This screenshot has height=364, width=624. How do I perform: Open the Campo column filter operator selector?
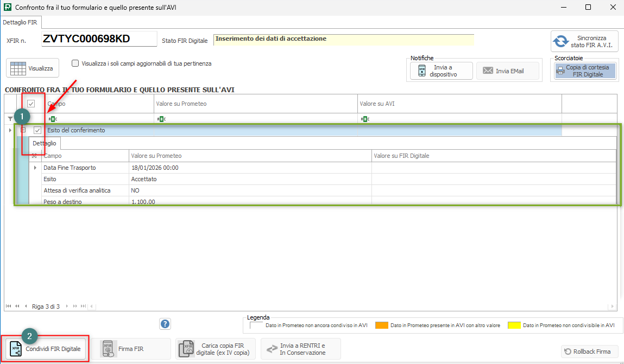(53, 119)
